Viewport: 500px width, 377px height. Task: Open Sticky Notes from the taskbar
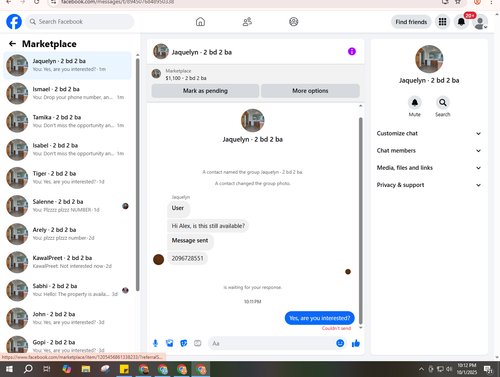(124, 369)
